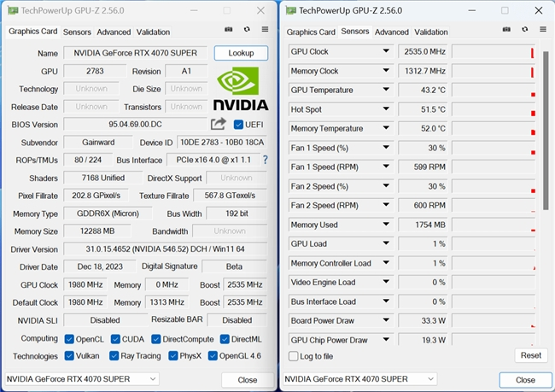Expand the GPU Clock sensor dropdown
Screen dimensions: 555x392
(387, 51)
